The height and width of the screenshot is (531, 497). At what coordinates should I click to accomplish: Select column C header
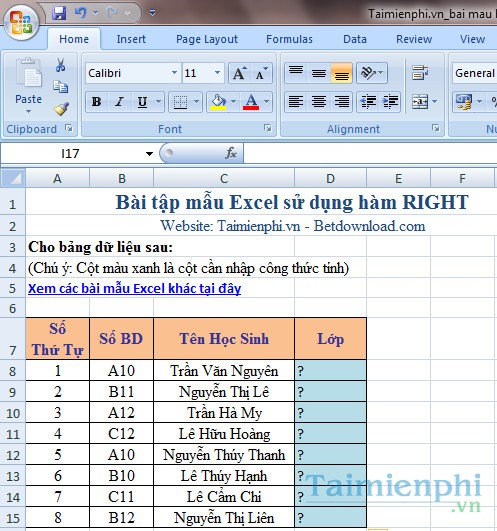click(x=224, y=178)
